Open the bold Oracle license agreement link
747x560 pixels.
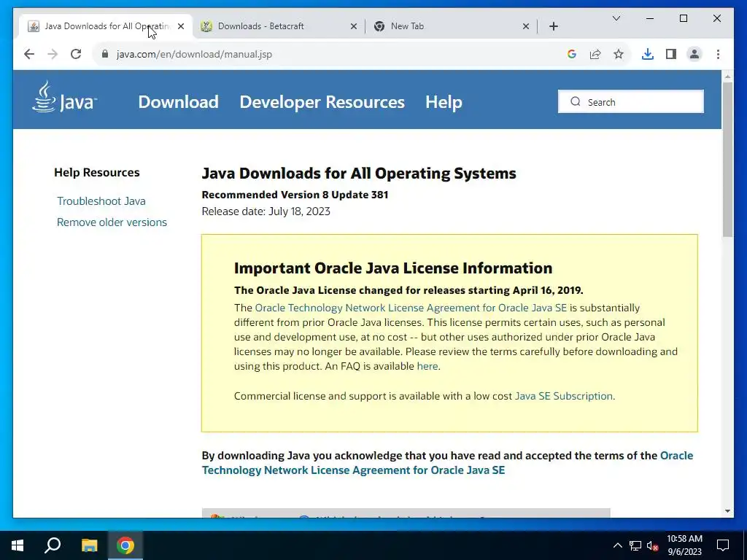tap(447, 463)
